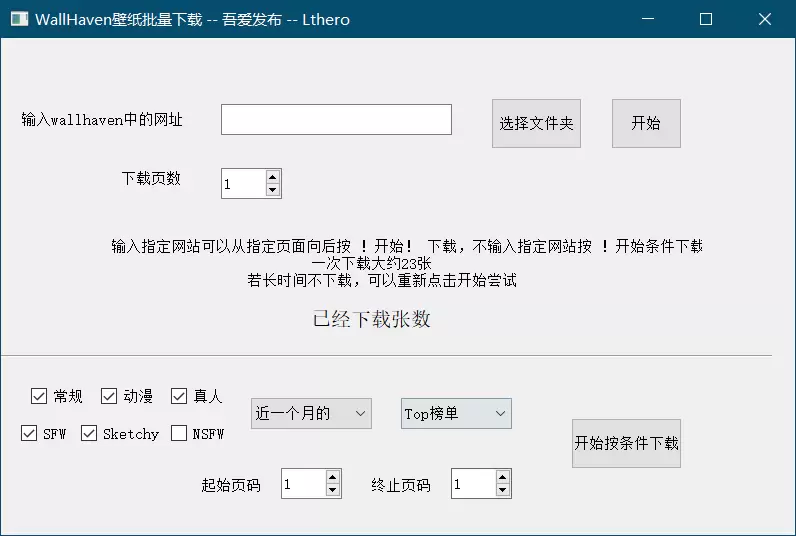Click the 选择文件夹 button

tap(536, 123)
